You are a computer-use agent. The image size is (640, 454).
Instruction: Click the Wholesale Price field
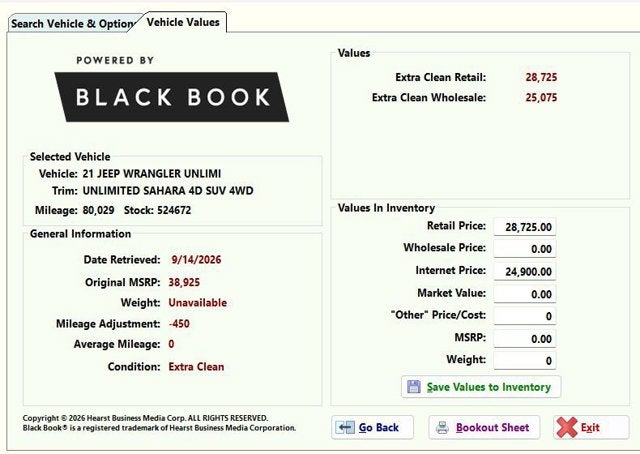tap(524, 249)
